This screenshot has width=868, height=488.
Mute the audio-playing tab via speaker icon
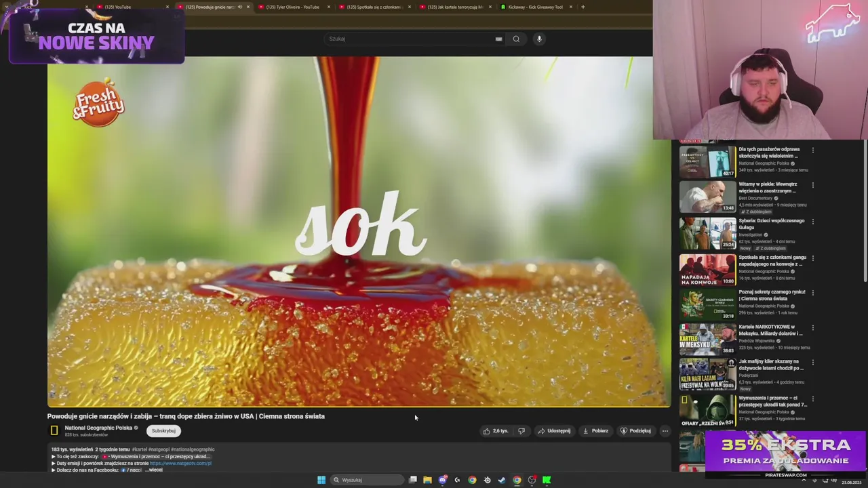[x=239, y=7]
